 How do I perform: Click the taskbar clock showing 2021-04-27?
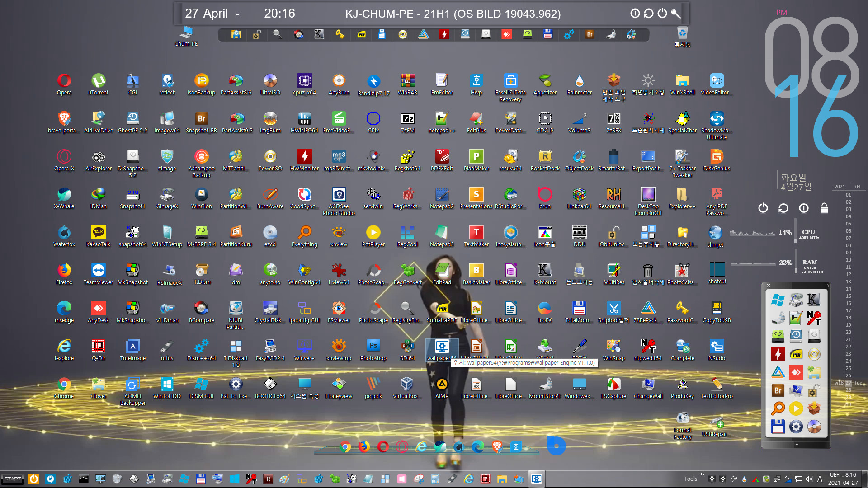click(x=843, y=479)
